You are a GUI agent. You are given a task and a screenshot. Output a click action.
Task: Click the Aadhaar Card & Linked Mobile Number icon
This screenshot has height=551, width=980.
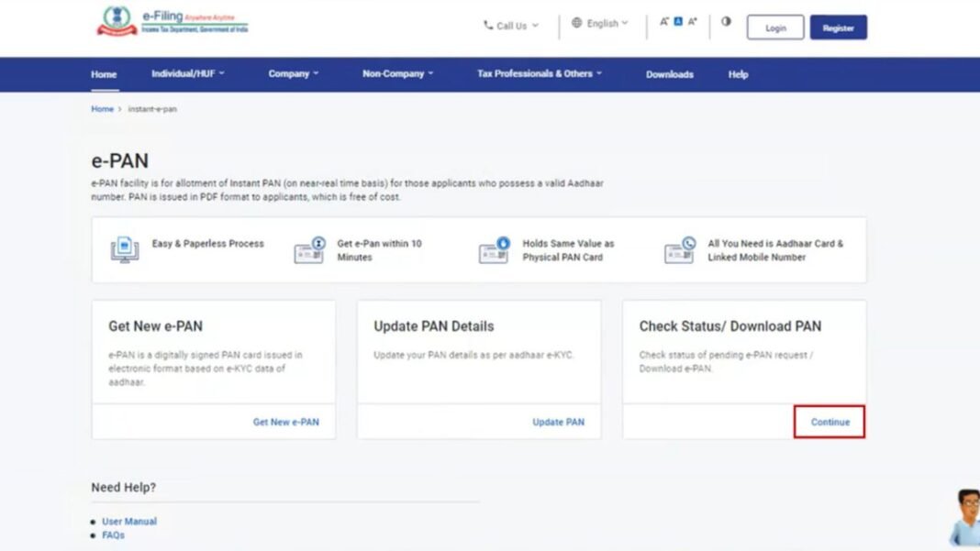[x=679, y=248]
